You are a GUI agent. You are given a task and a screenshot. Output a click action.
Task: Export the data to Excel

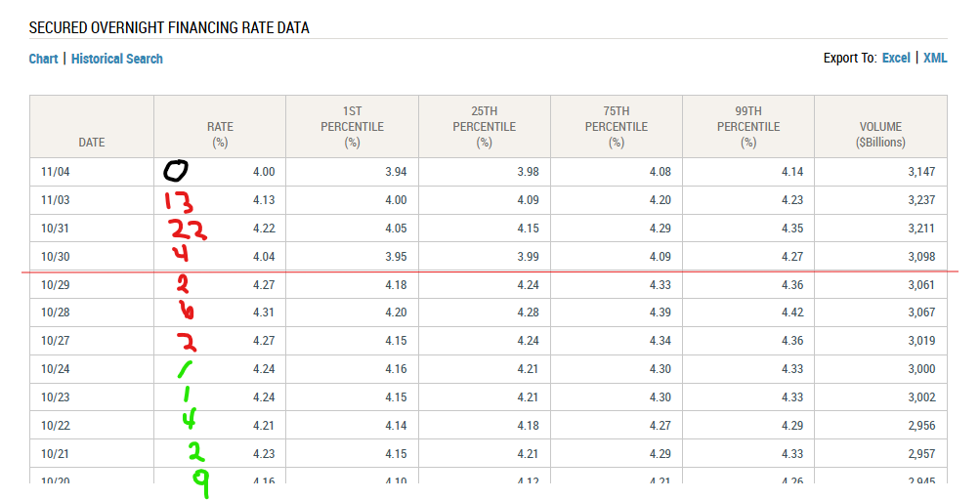point(896,59)
